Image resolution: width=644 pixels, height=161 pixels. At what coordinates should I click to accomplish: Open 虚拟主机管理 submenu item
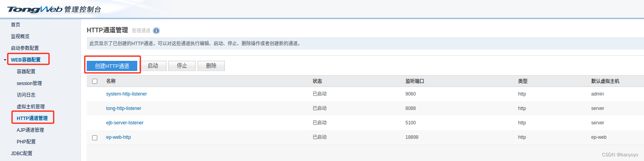pyautogui.click(x=31, y=106)
